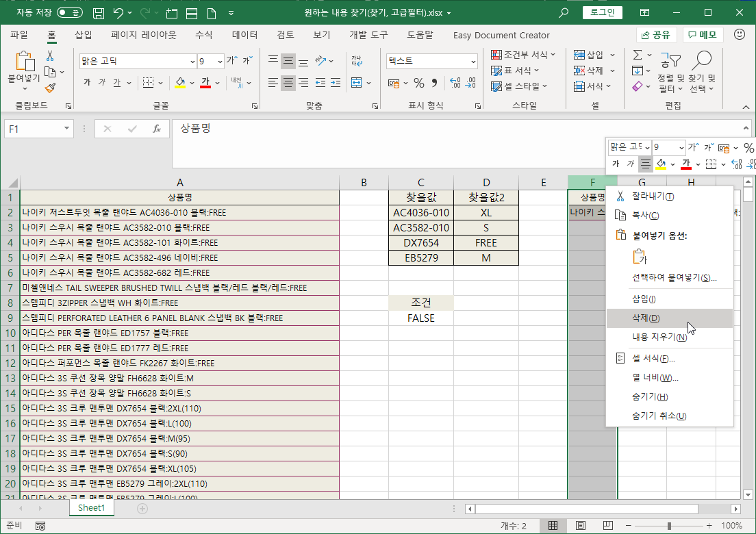Open the Insert (삽입) ribbon tab
The width and height of the screenshot is (756, 534).
(83, 35)
